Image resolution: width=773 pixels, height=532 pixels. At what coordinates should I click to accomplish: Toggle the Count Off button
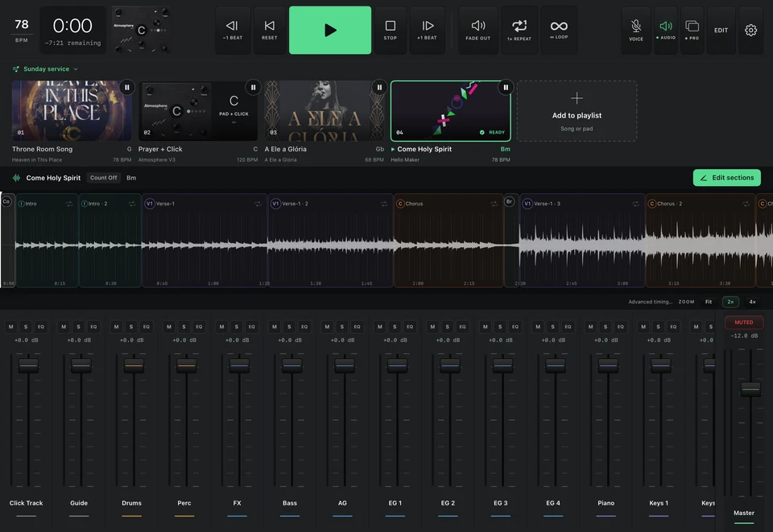[x=104, y=178]
